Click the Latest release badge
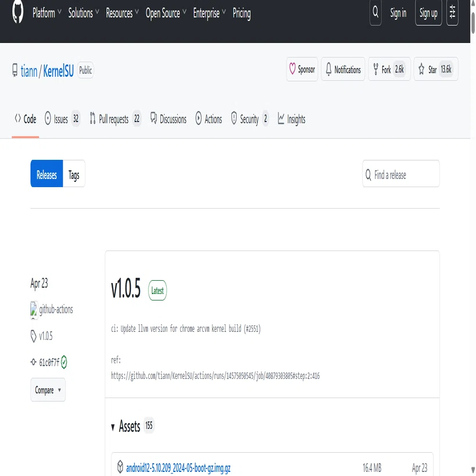Screen dimensions: 476x476 pos(158,291)
